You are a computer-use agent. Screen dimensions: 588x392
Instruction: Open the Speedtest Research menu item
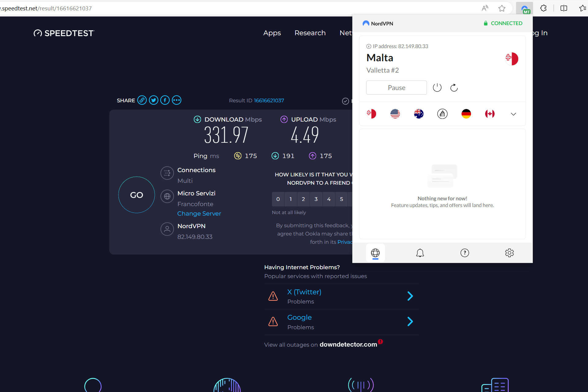pos(310,33)
